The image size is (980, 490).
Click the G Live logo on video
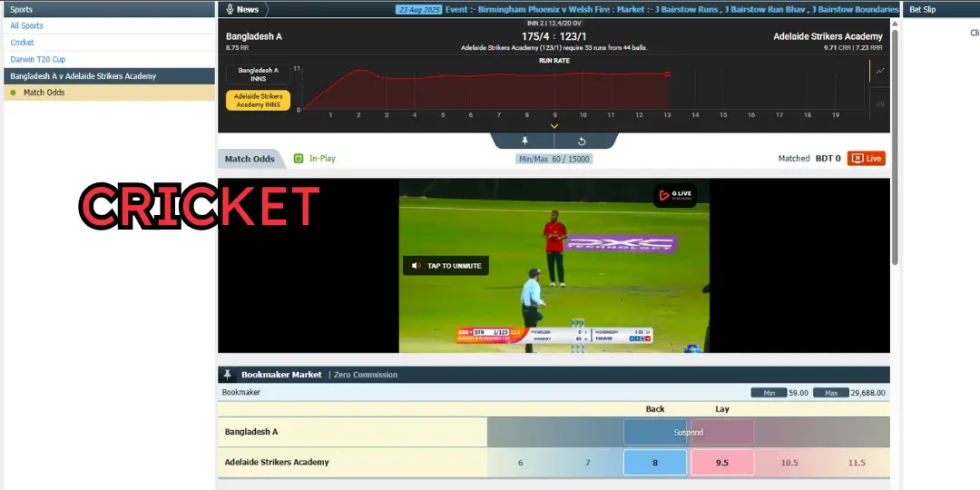675,196
